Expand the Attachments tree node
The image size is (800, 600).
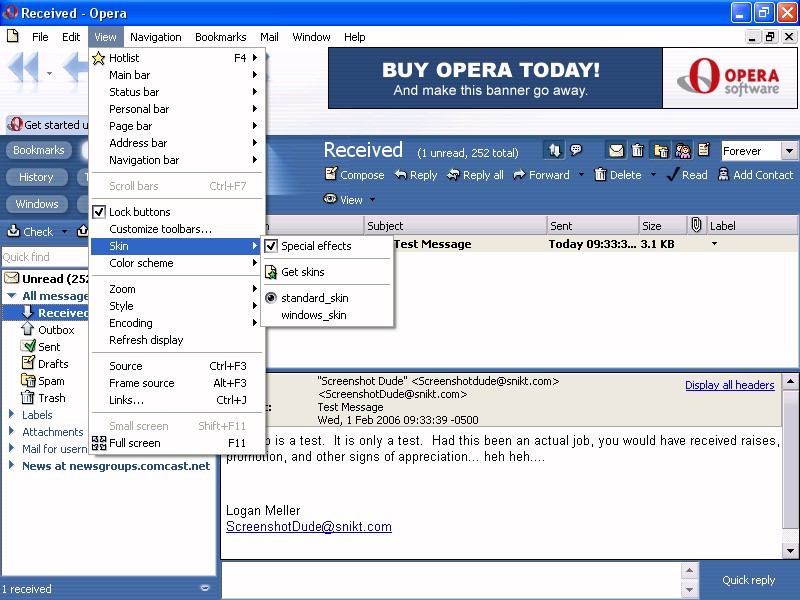click(x=12, y=432)
